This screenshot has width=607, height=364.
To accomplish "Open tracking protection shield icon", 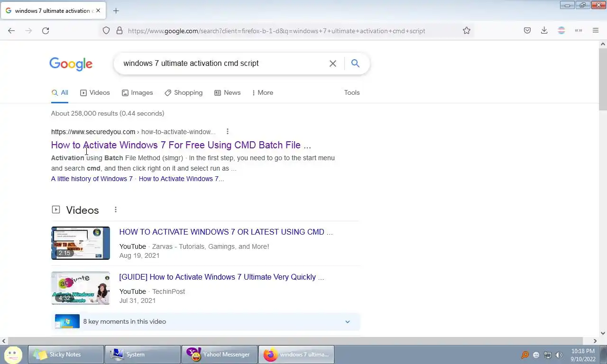I will click(106, 30).
